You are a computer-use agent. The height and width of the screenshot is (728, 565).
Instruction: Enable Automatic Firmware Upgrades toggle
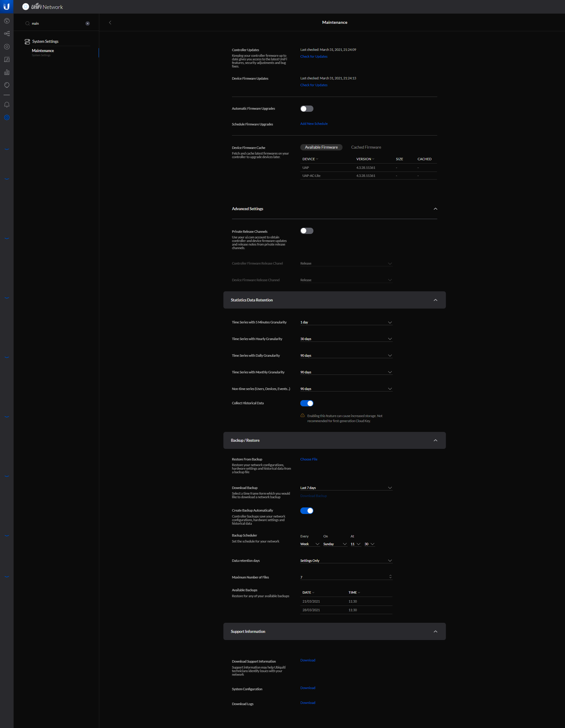tap(307, 109)
